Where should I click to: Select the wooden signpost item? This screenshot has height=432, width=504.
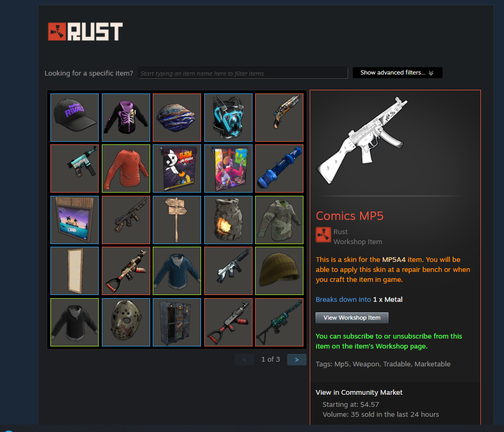point(177,220)
